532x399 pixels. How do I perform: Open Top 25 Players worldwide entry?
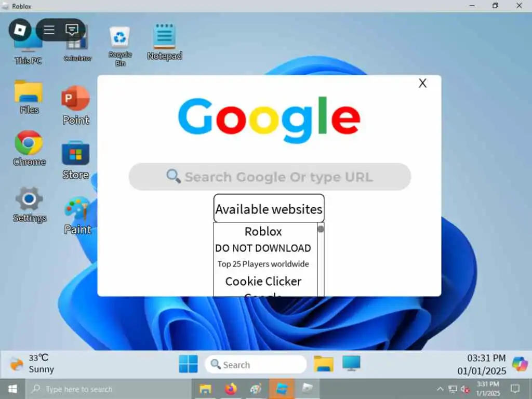point(263,264)
